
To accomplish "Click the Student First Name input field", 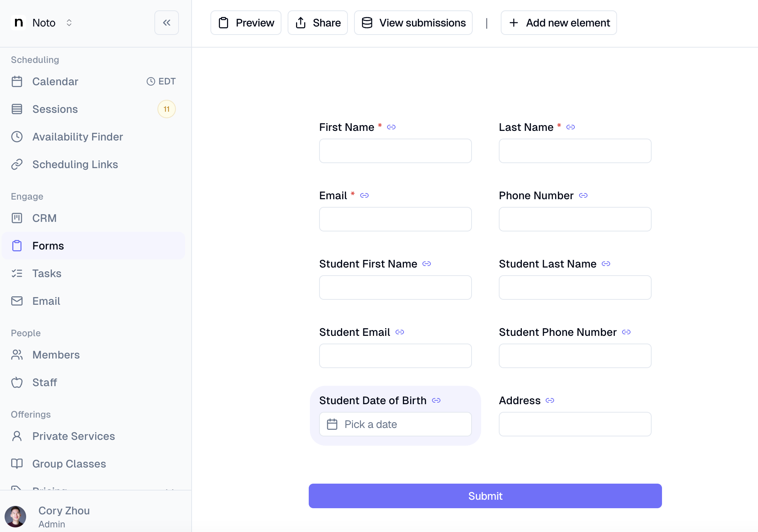I will [396, 287].
